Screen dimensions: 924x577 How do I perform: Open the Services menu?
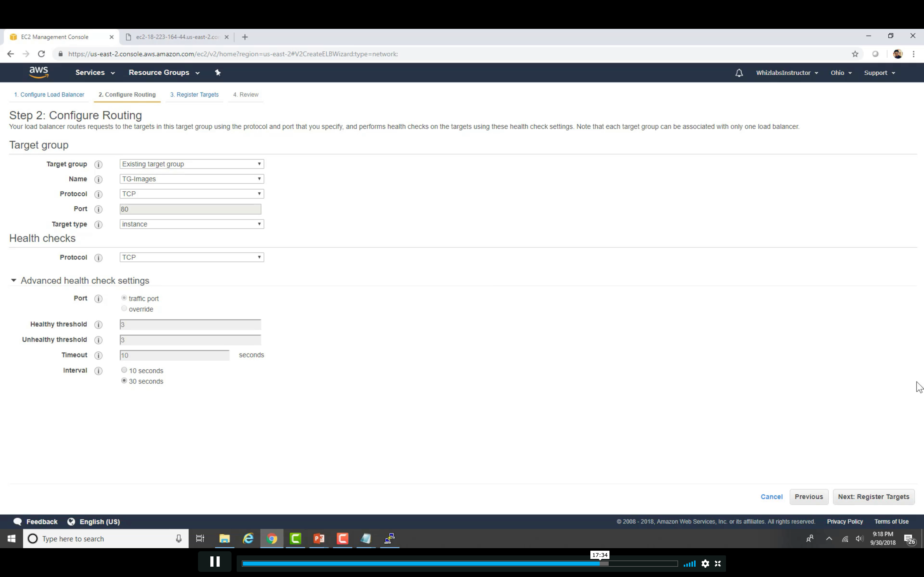(95, 72)
